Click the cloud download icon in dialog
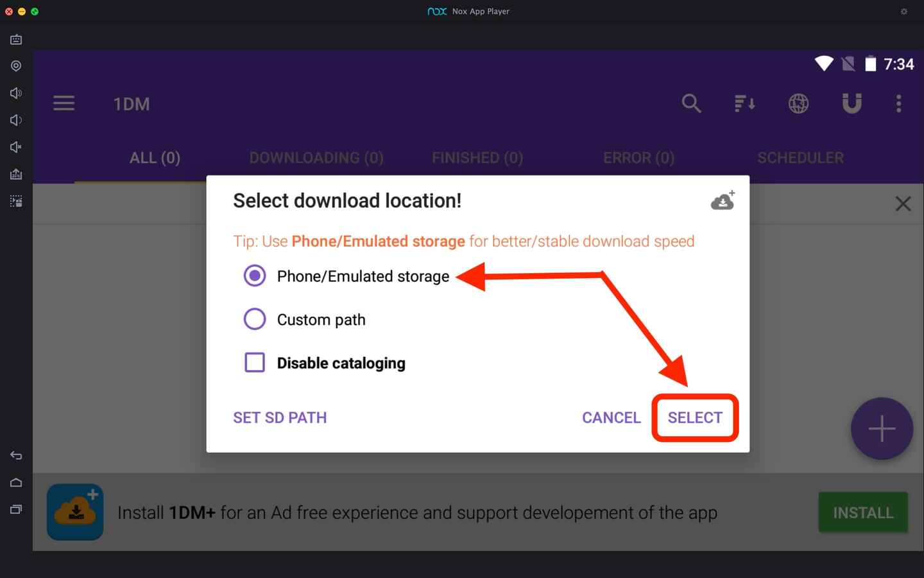 [x=723, y=200]
